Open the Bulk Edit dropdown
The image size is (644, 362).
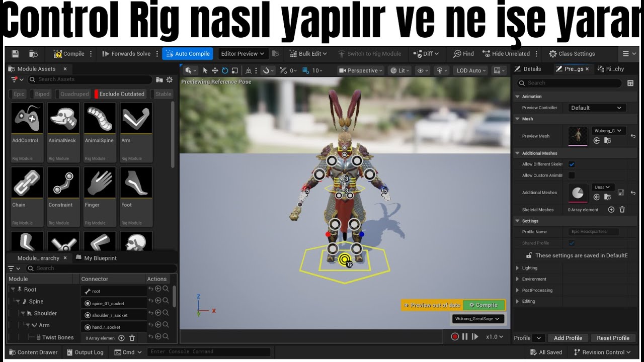(x=308, y=54)
